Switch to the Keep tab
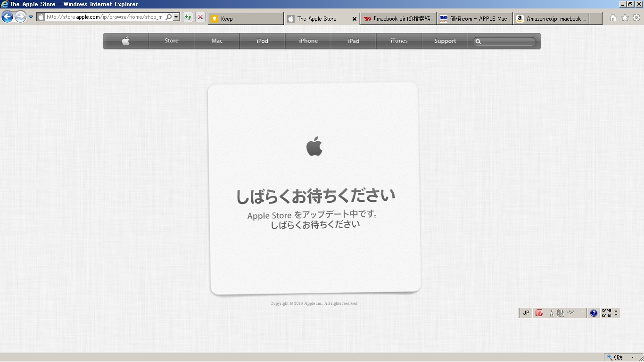The width and height of the screenshot is (644, 362). 245,19
